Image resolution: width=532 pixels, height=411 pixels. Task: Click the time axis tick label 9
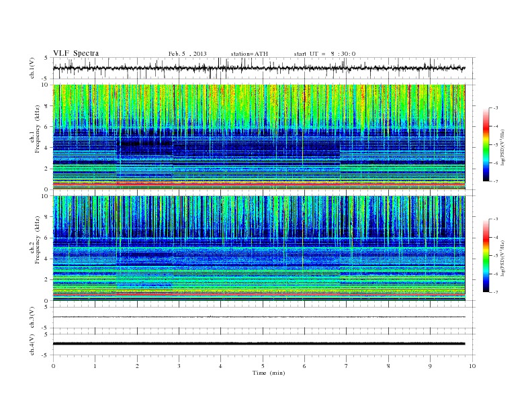tap(430, 366)
